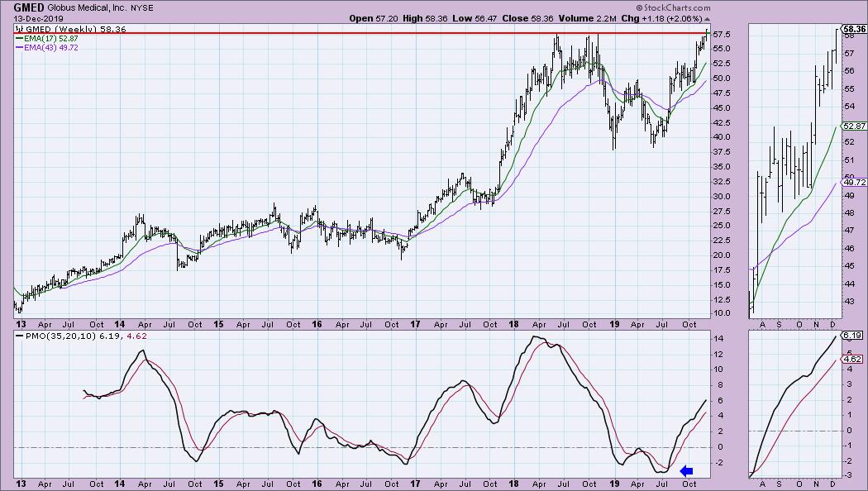Select the PMO(35,20,10) indicator label

click(x=60, y=336)
